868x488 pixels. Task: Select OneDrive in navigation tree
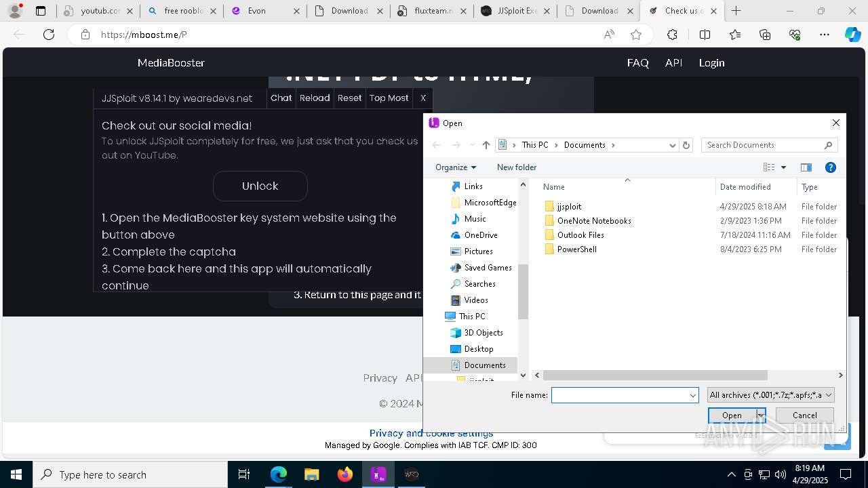coord(481,235)
